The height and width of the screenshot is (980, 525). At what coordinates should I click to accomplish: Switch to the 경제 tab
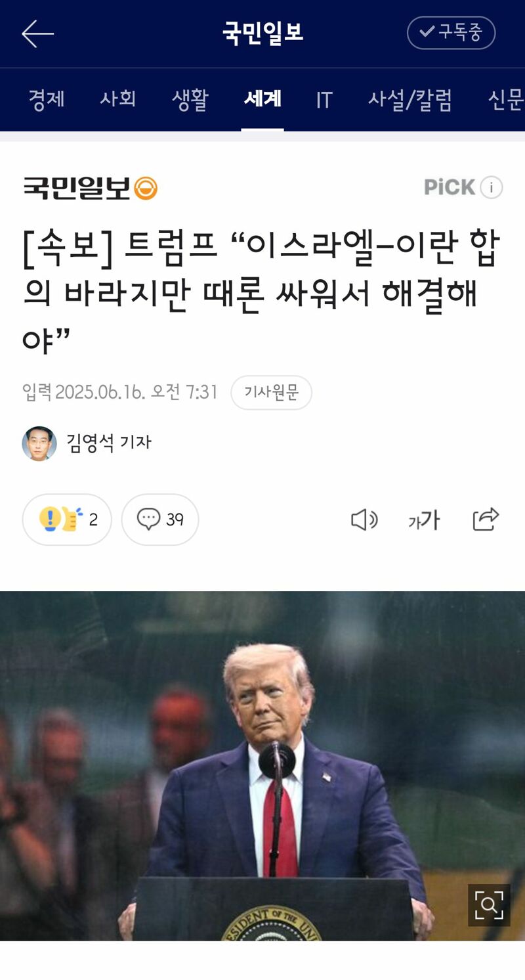pyautogui.click(x=47, y=100)
